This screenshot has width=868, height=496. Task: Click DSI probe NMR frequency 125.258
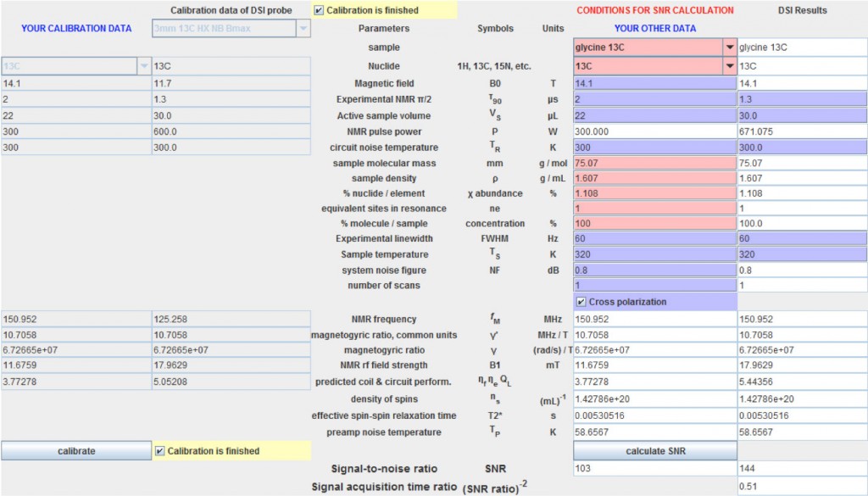click(231, 320)
